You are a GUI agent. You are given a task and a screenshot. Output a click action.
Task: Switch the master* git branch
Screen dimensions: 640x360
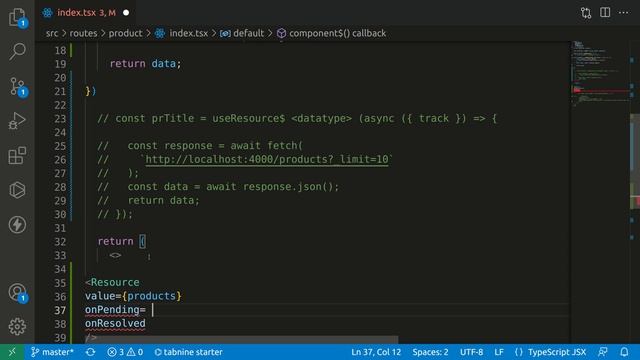pyautogui.click(x=52, y=352)
